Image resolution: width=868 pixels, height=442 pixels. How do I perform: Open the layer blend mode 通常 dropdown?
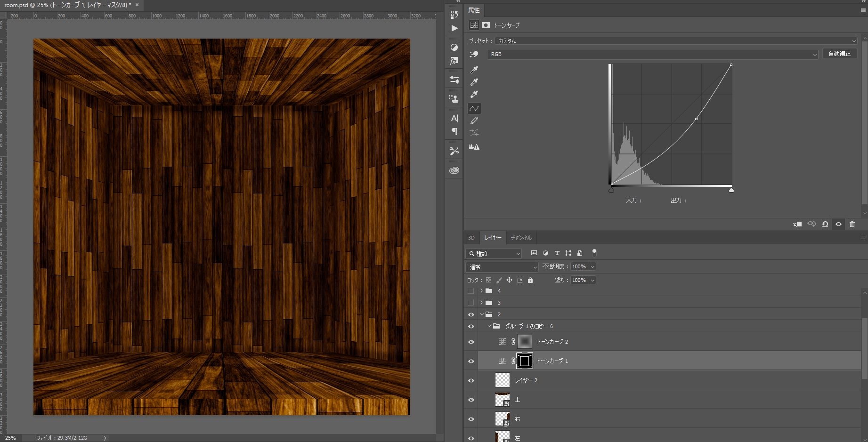(502, 267)
